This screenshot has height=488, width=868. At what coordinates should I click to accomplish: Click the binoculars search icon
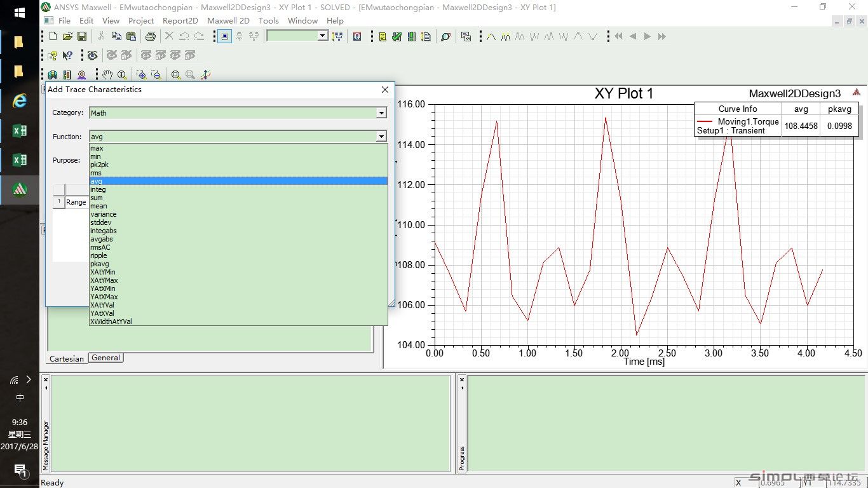click(53, 74)
